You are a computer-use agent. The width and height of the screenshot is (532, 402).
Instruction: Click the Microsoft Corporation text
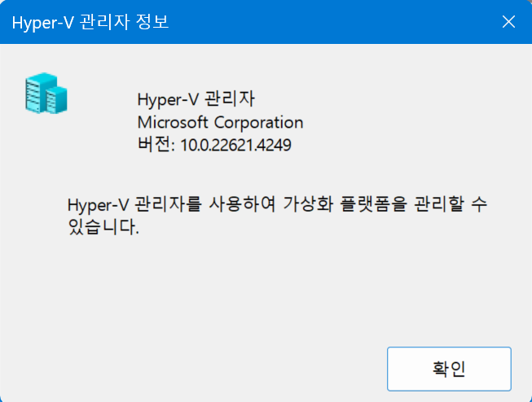220,122
